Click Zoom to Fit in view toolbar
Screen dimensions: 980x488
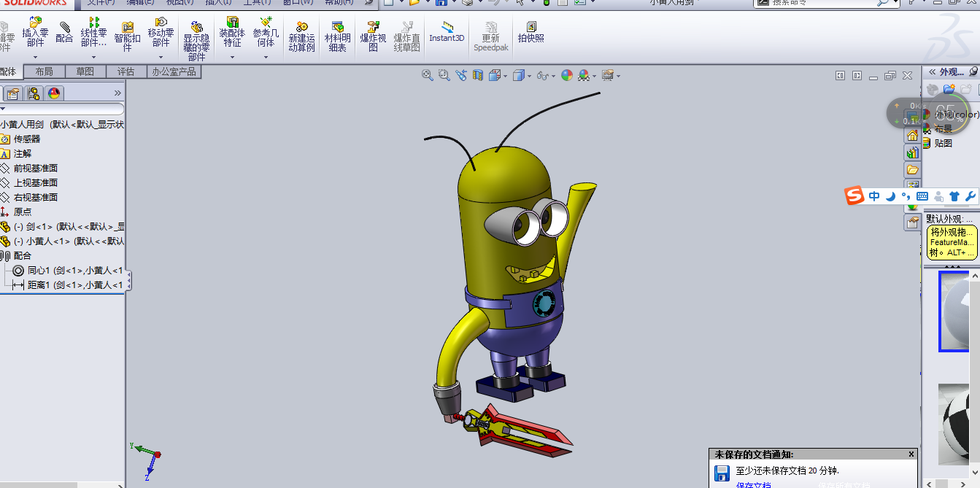point(428,75)
